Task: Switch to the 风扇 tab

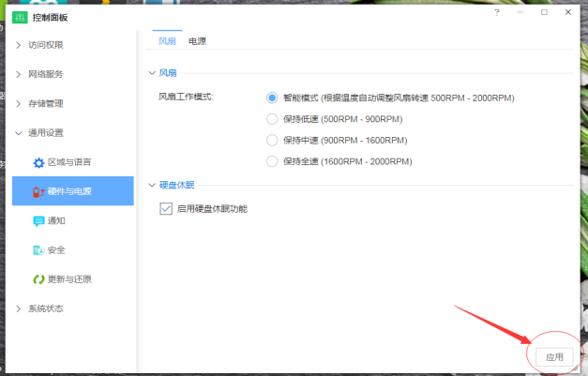Action: [166, 41]
